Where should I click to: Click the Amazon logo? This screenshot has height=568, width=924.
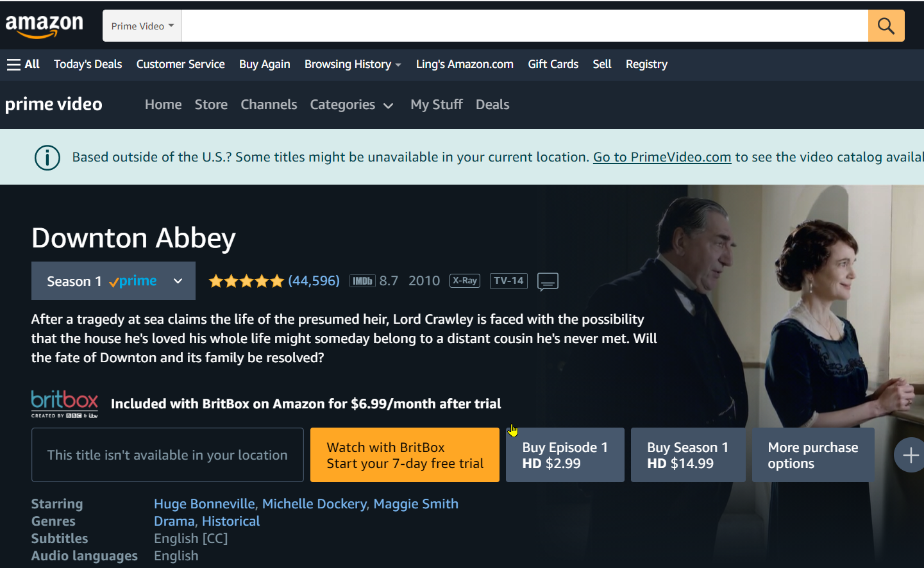44,26
